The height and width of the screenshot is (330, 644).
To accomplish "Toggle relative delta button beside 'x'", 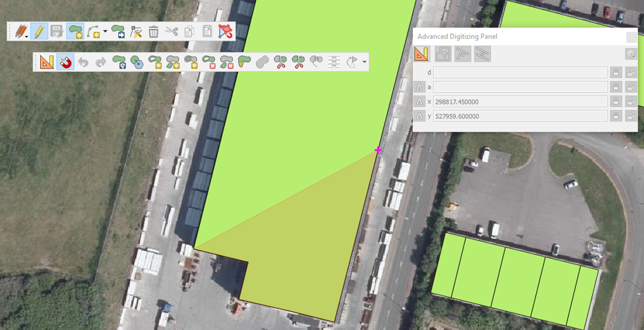I will (419, 102).
